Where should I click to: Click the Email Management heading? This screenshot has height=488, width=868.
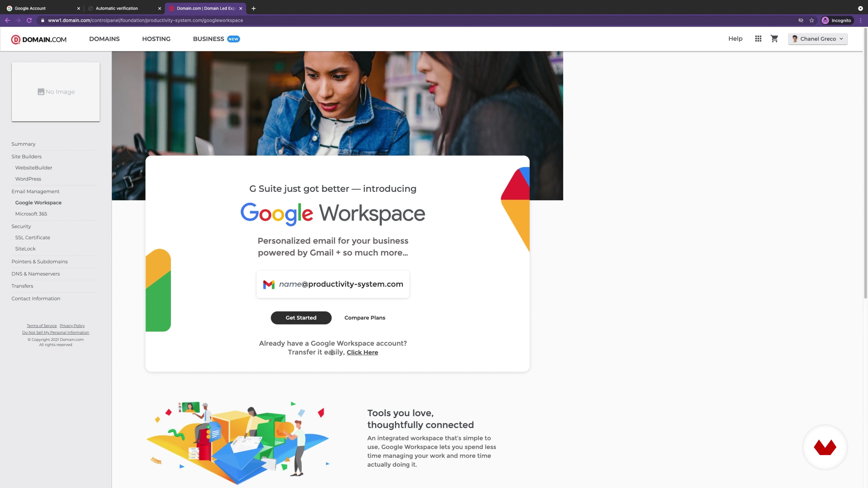pos(35,191)
